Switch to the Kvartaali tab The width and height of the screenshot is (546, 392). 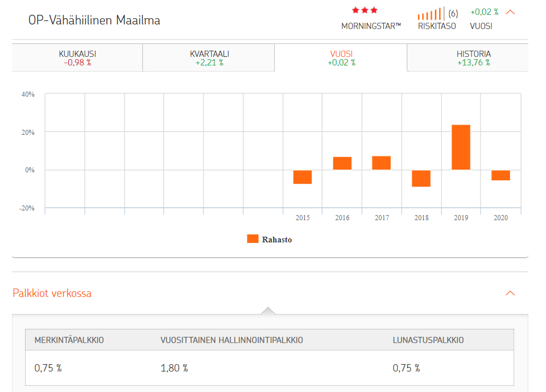click(x=209, y=58)
